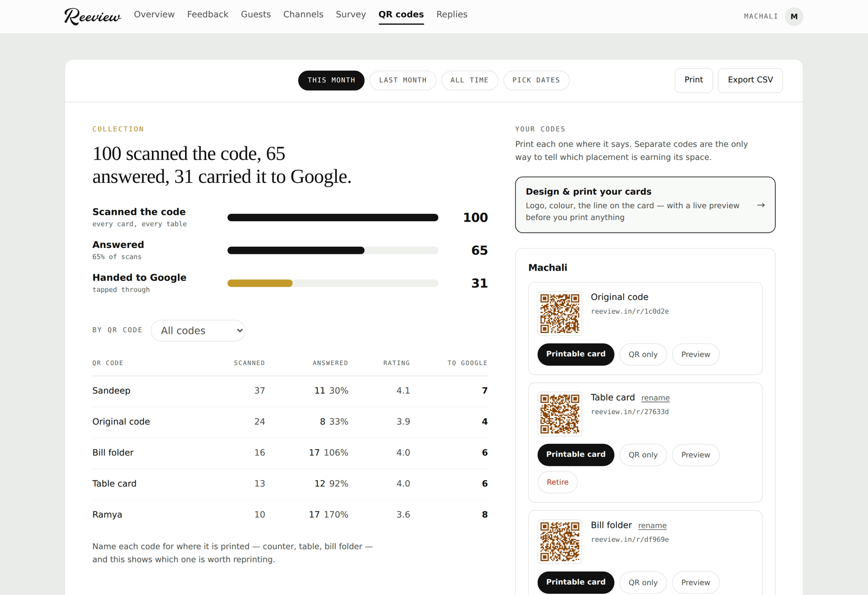The height and width of the screenshot is (595, 868).
Task: Rename the Bill folder code
Action: (x=652, y=526)
